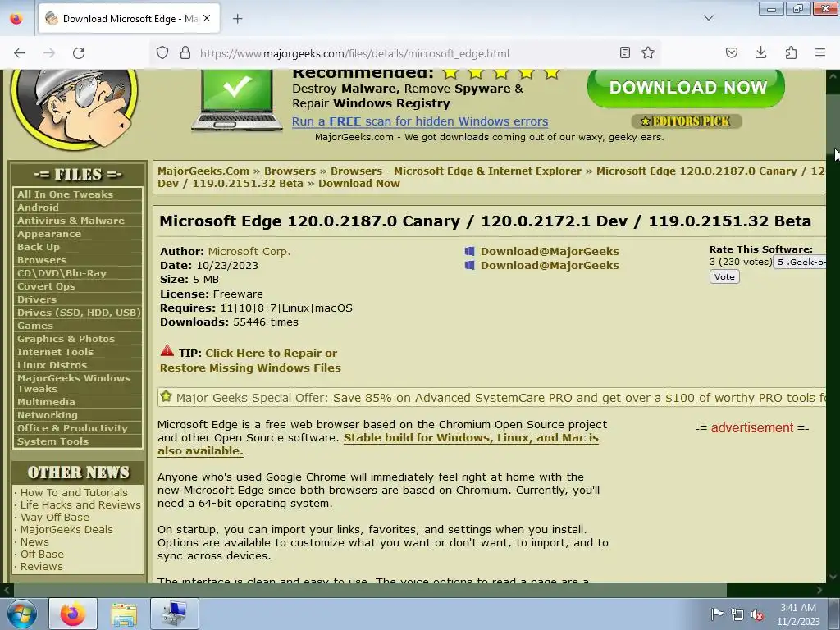Open Browsers breadcrumb link

click(290, 171)
